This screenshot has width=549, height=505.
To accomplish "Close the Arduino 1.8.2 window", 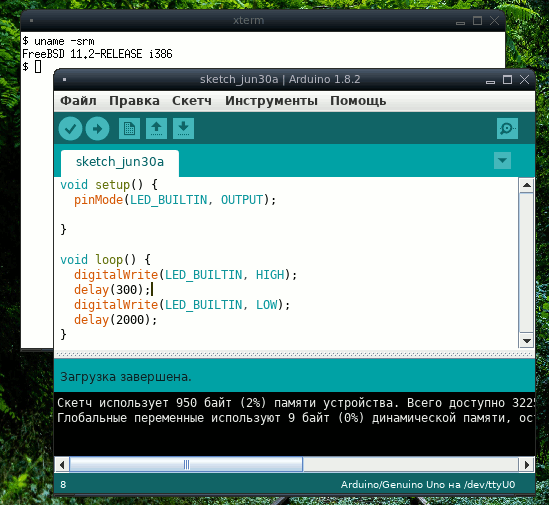I will pyautogui.click(x=524, y=80).
